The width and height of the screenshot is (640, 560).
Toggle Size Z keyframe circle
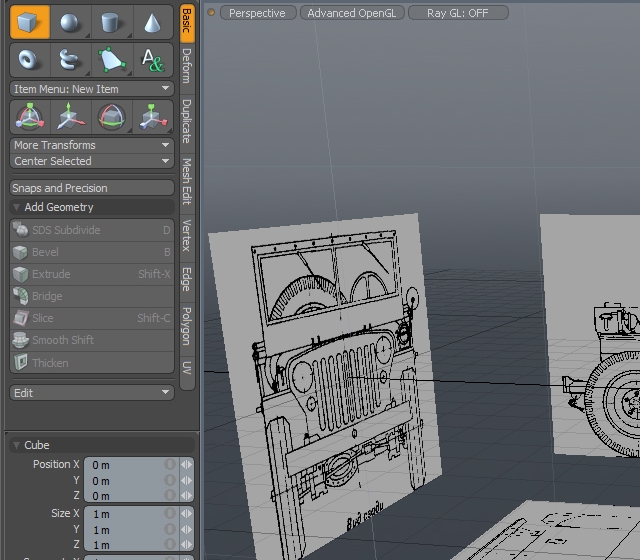pyautogui.click(x=170, y=544)
